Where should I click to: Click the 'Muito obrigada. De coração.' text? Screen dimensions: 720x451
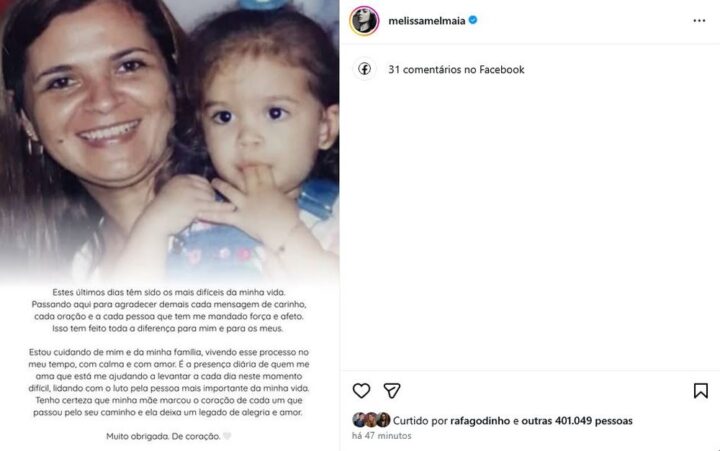tap(163, 436)
